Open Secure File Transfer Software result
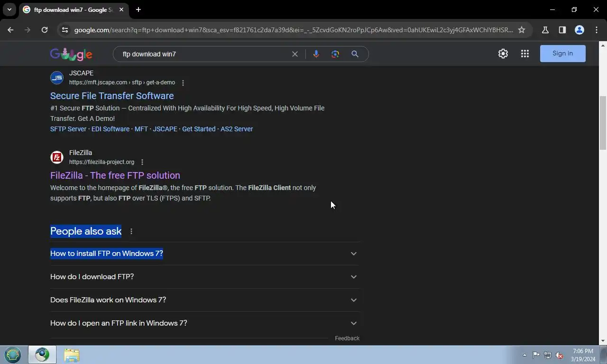 point(112,96)
